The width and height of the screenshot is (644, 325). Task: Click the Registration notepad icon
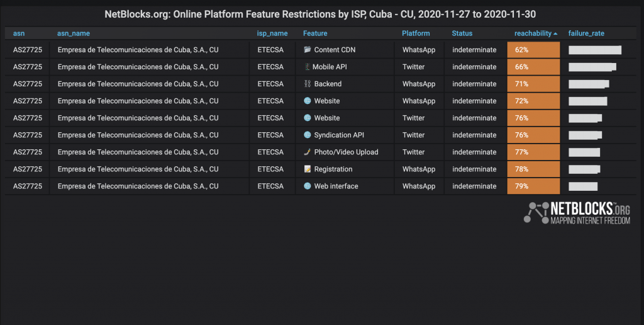[x=307, y=169]
